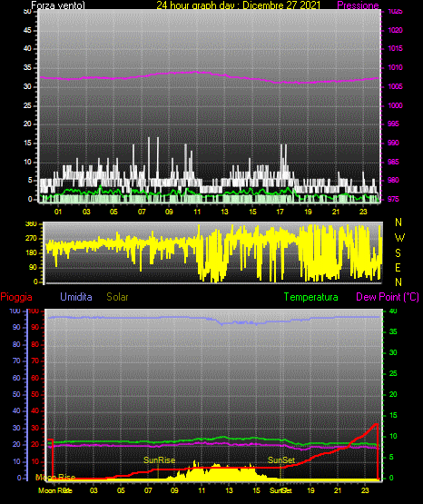Click the blue 50 humidity axis value
423x504 pixels.
tap(16, 394)
